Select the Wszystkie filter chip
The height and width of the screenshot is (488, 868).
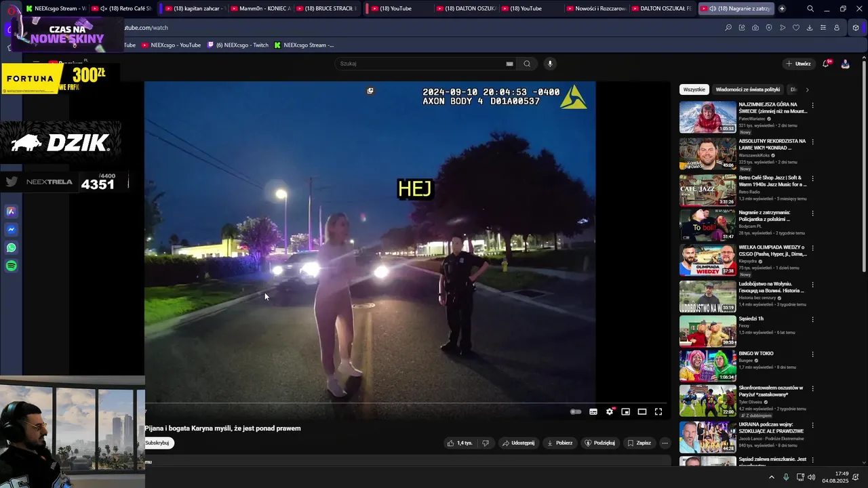[x=694, y=89]
